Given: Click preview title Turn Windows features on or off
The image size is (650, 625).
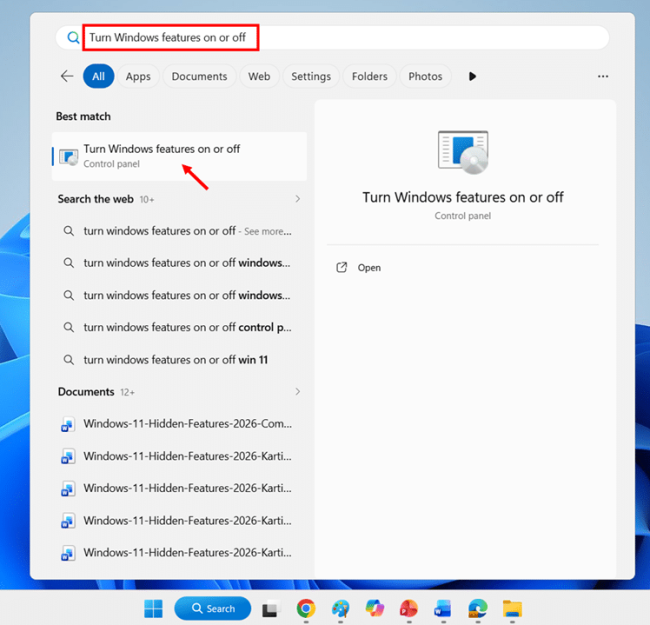Looking at the screenshot, I should click(463, 197).
